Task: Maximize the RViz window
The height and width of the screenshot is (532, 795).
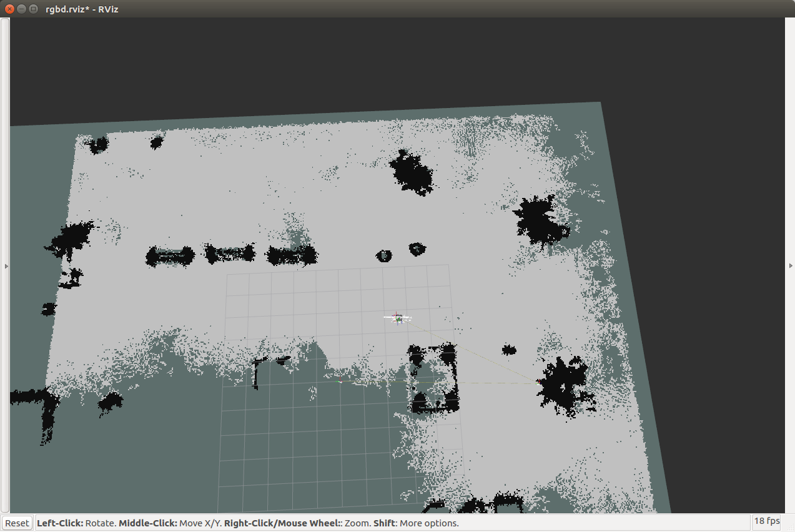Action: click(x=33, y=9)
